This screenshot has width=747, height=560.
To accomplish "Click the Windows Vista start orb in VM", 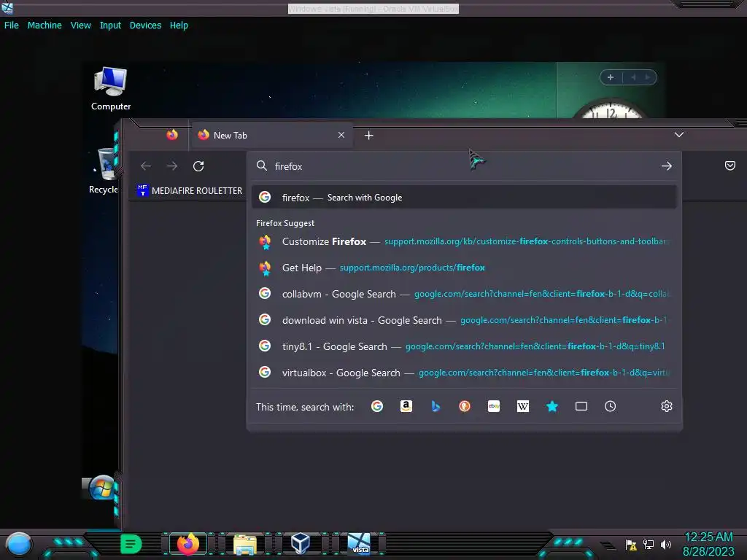I will [x=101, y=488].
